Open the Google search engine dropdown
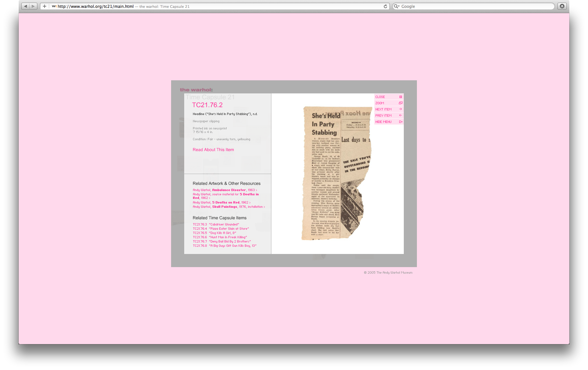588x370 pixels. coord(397,6)
